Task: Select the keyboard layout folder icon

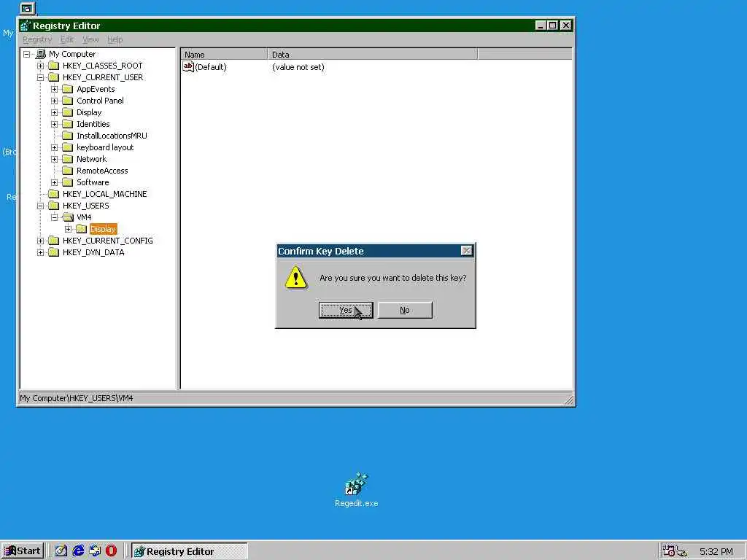Action: [68, 147]
